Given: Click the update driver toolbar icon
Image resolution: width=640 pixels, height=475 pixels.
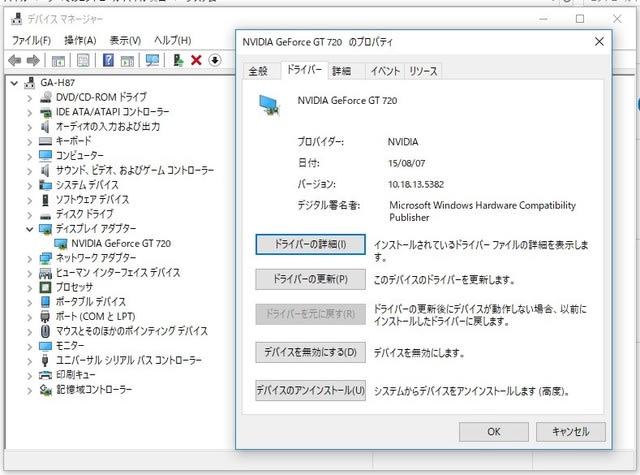Looking at the screenshot, I should [x=178, y=60].
